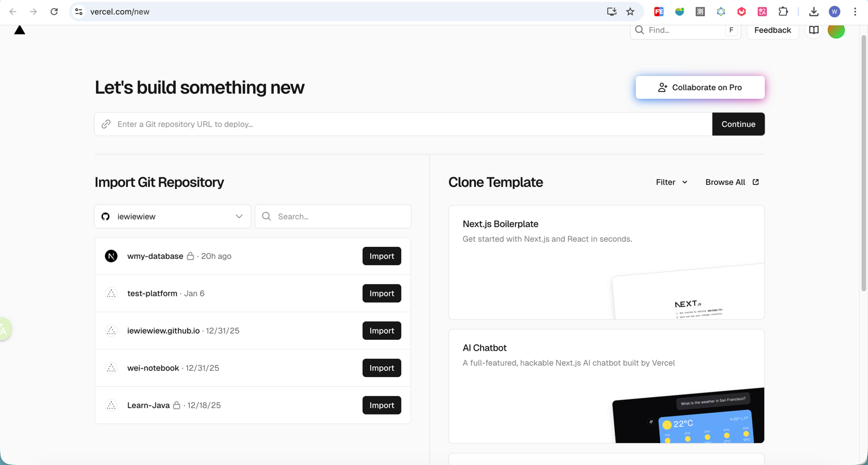Open the browser extensions puzzle icon

point(783,11)
